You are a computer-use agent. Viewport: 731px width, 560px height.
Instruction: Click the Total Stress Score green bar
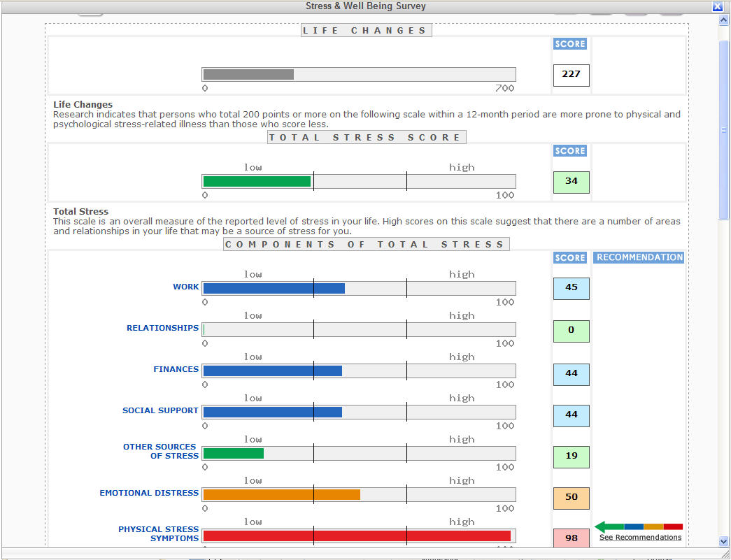coord(257,182)
